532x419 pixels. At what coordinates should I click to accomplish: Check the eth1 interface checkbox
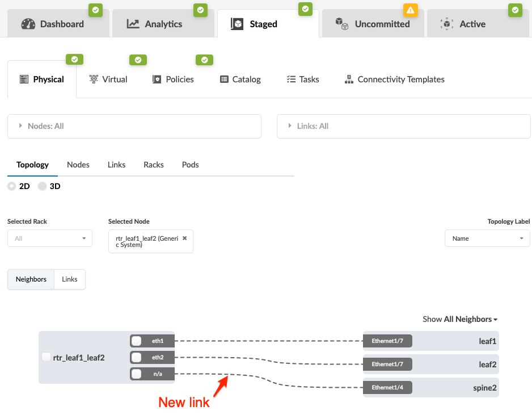(x=137, y=341)
